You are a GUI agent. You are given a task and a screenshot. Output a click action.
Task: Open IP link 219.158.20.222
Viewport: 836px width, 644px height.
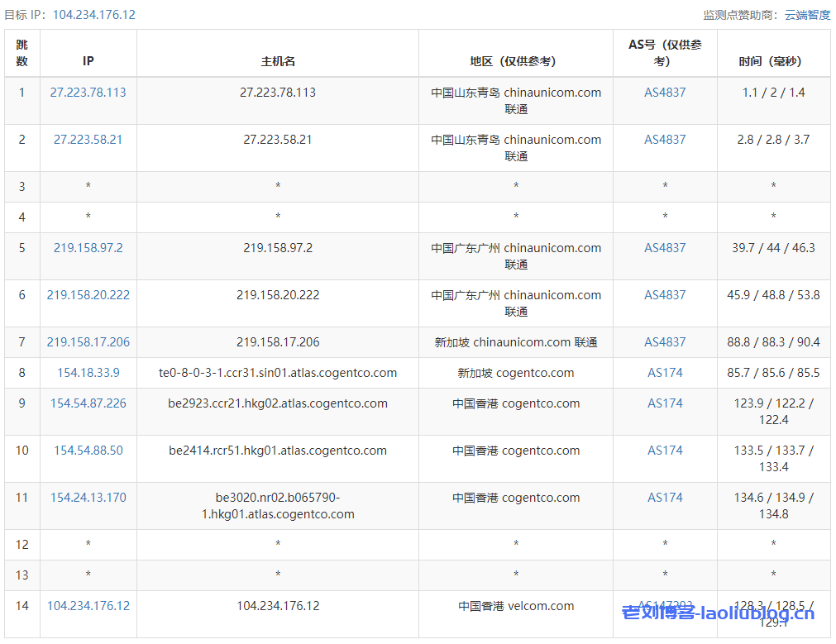pyautogui.click(x=88, y=295)
